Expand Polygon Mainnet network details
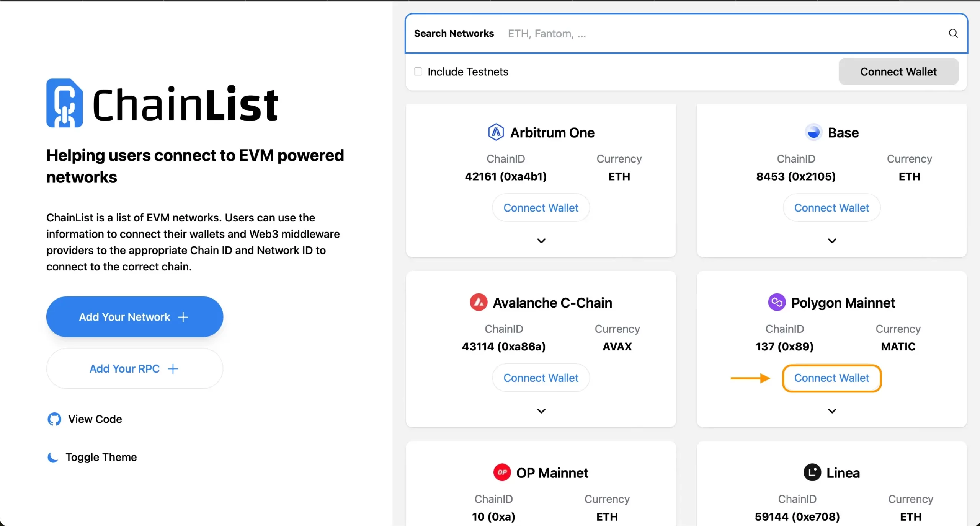 (832, 411)
